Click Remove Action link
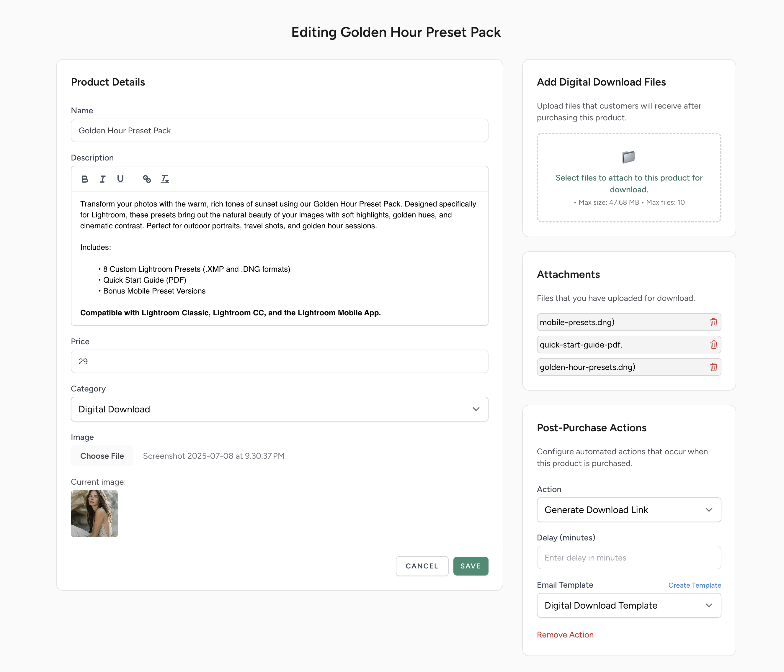 coord(565,635)
